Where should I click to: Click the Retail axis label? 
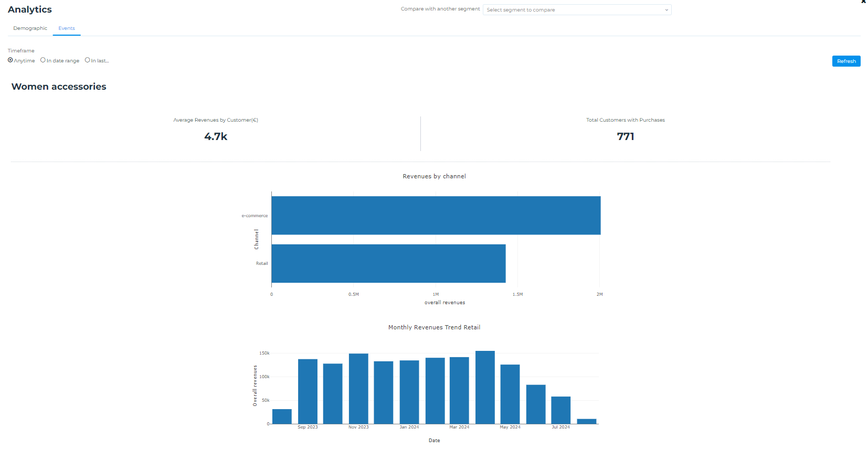262,263
